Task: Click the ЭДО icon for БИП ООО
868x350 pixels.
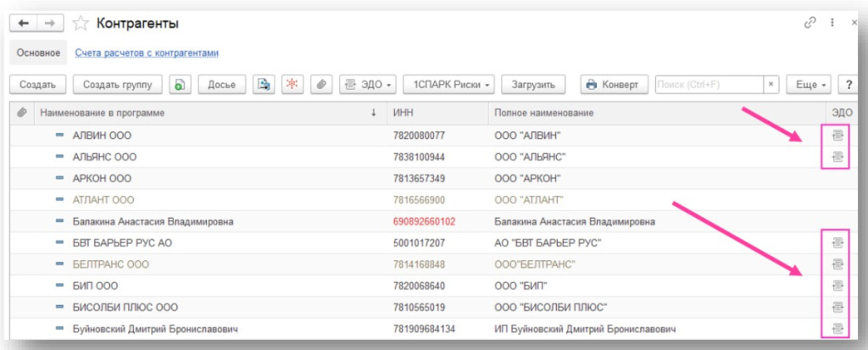Action: (837, 286)
